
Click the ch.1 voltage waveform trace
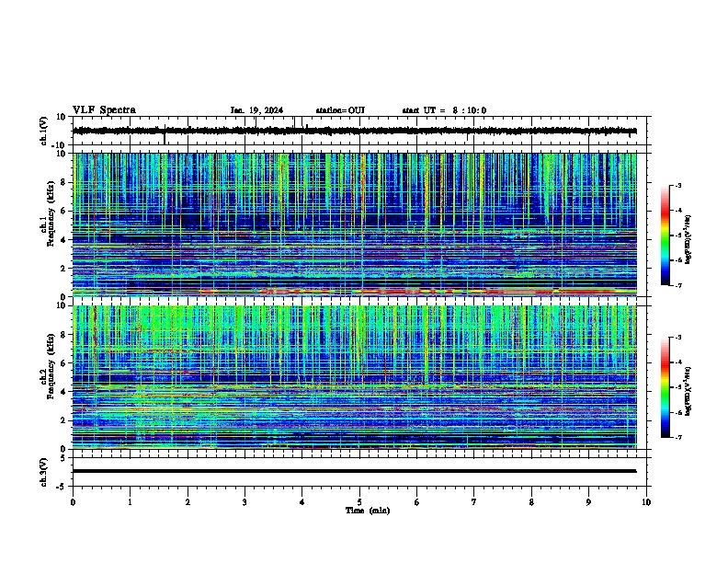[x=354, y=131]
